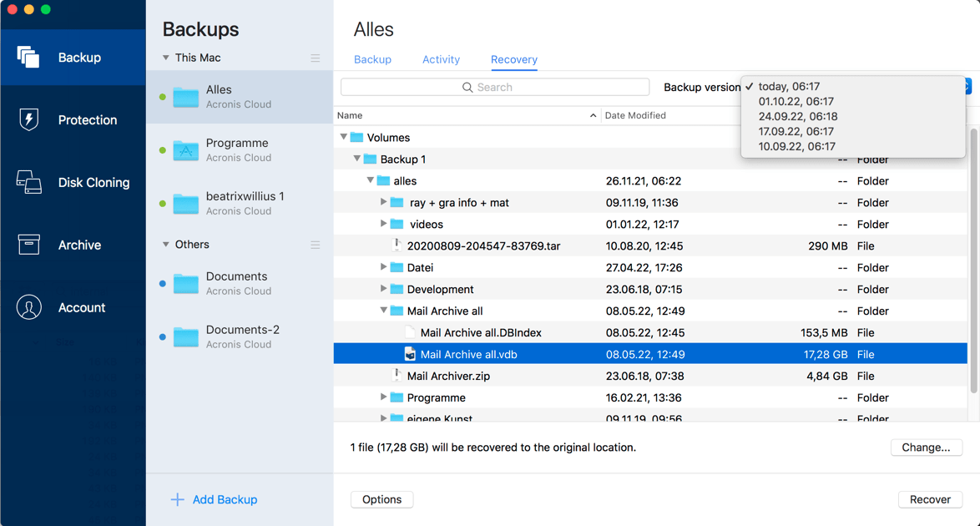This screenshot has width=980, height=526.
Task: Click the magnifier icon in the search bar
Action: click(468, 87)
